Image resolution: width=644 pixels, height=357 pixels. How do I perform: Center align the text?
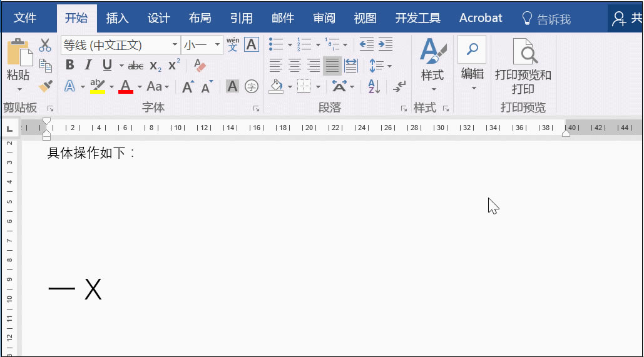coord(295,66)
